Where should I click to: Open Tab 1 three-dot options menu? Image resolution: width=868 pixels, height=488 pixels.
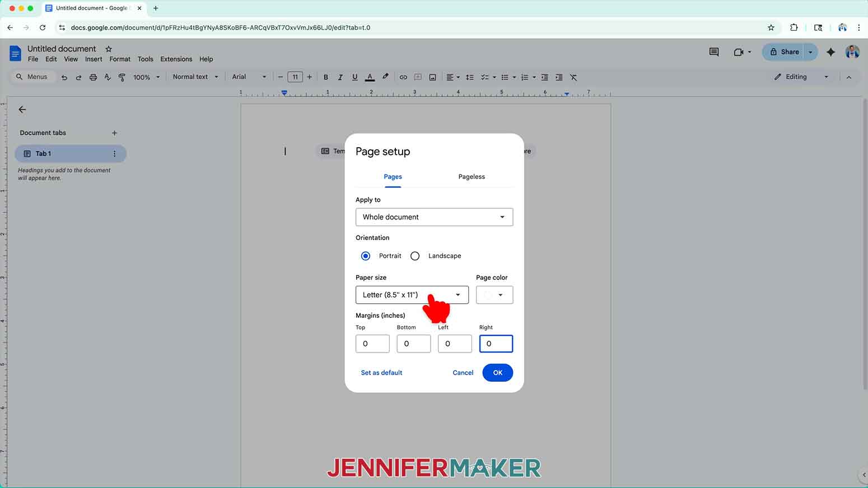pyautogui.click(x=114, y=154)
